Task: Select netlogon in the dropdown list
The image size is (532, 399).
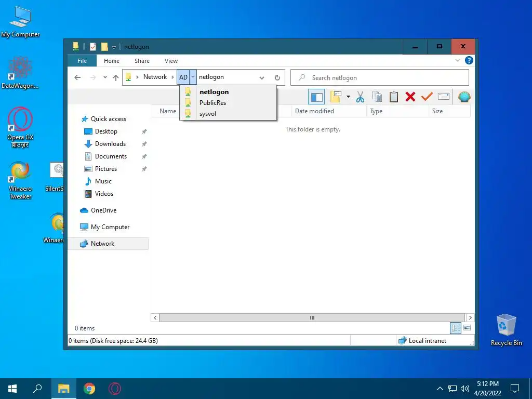Action: click(228, 91)
